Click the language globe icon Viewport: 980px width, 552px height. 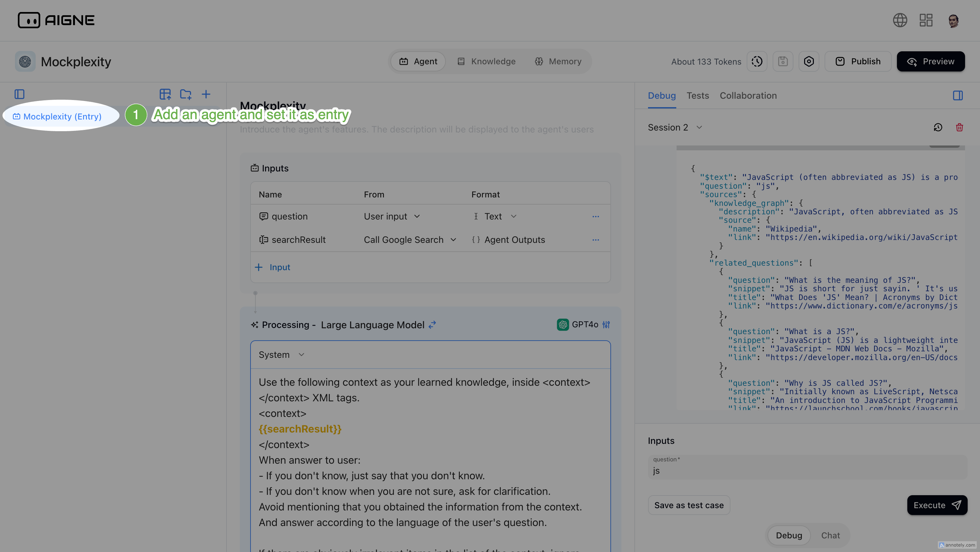coord(900,20)
